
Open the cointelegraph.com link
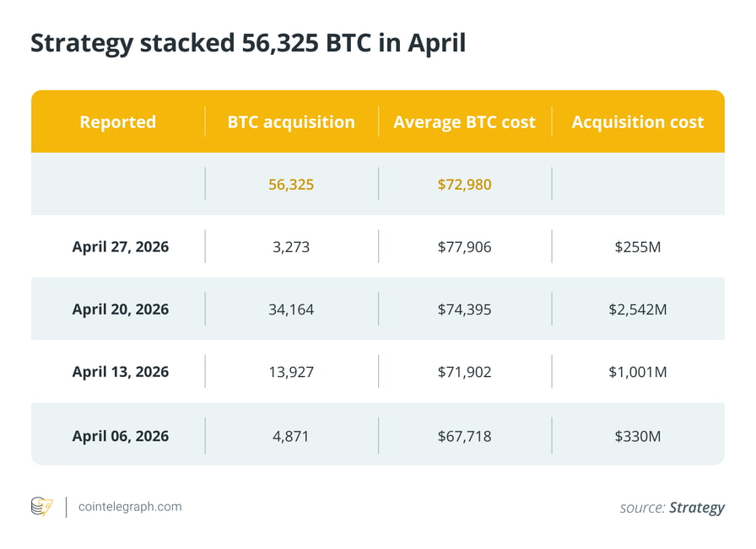point(129,507)
